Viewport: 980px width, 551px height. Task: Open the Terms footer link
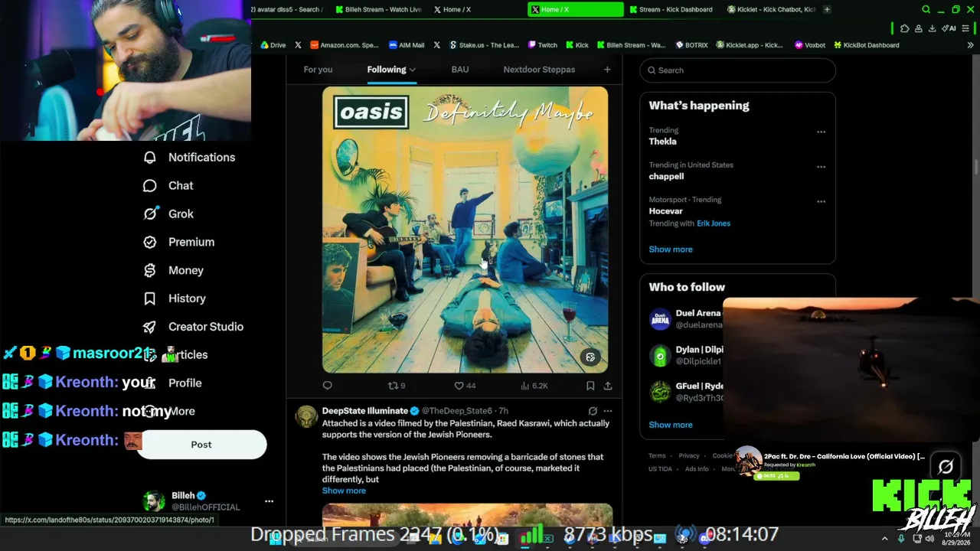click(x=657, y=455)
